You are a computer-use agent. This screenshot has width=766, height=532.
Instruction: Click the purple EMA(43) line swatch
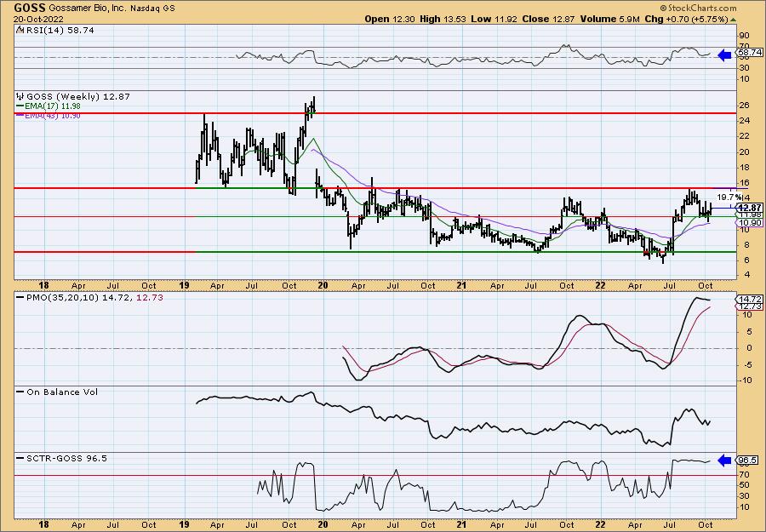pos(20,116)
